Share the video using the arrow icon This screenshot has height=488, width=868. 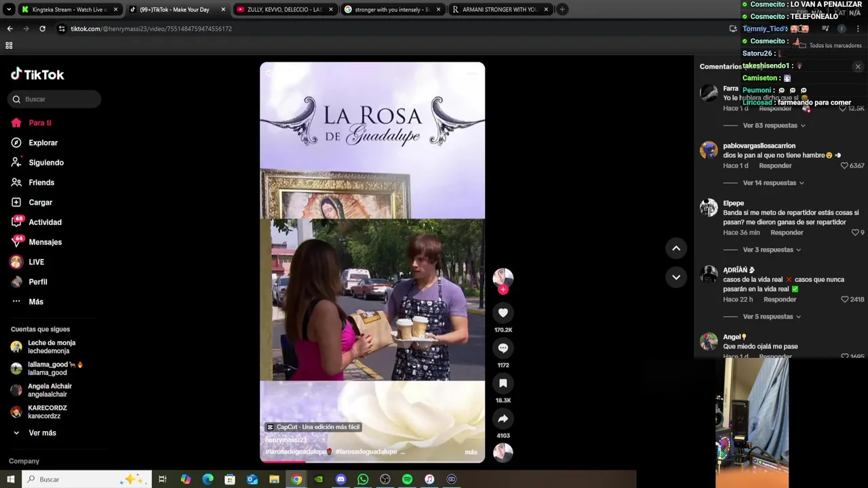tap(503, 418)
